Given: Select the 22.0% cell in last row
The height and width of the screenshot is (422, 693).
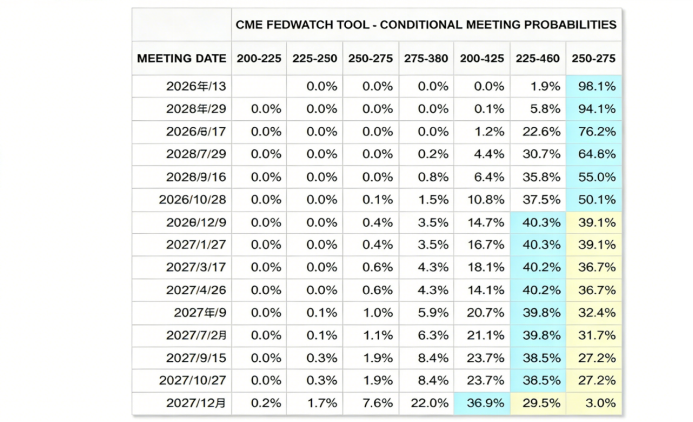Looking at the screenshot, I should (x=426, y=402).
